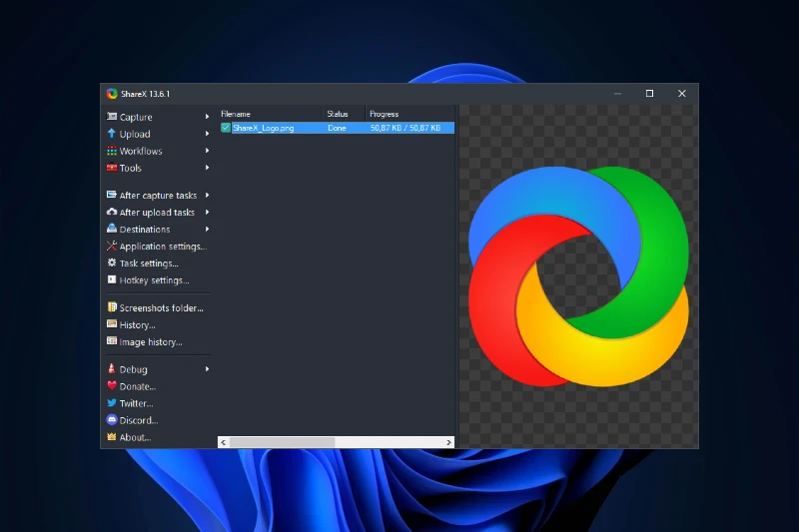The width and height of the screenshot is (799, 532).
Task: Expand the Capture submenu arrow
Action: click(207, 117)
